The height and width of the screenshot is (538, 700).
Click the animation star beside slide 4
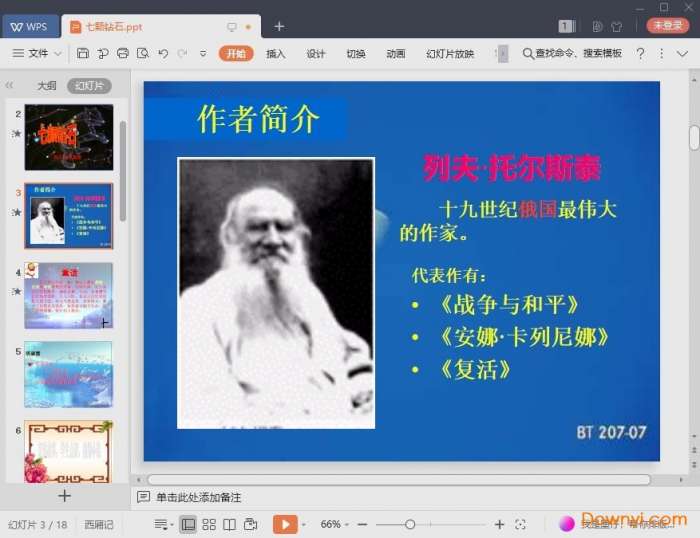click(x=17, y=292)
